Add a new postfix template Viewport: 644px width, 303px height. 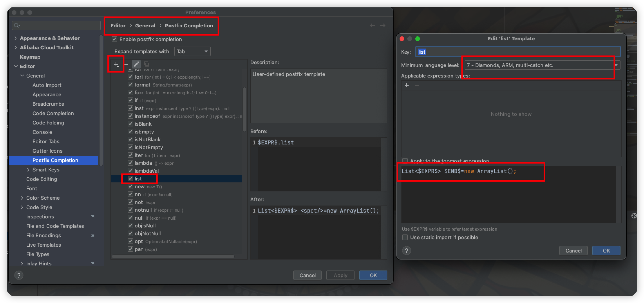point(116,64)
